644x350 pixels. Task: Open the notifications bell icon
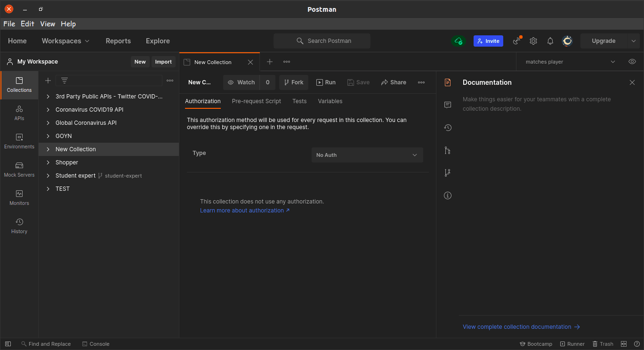(x=550, y=41)
